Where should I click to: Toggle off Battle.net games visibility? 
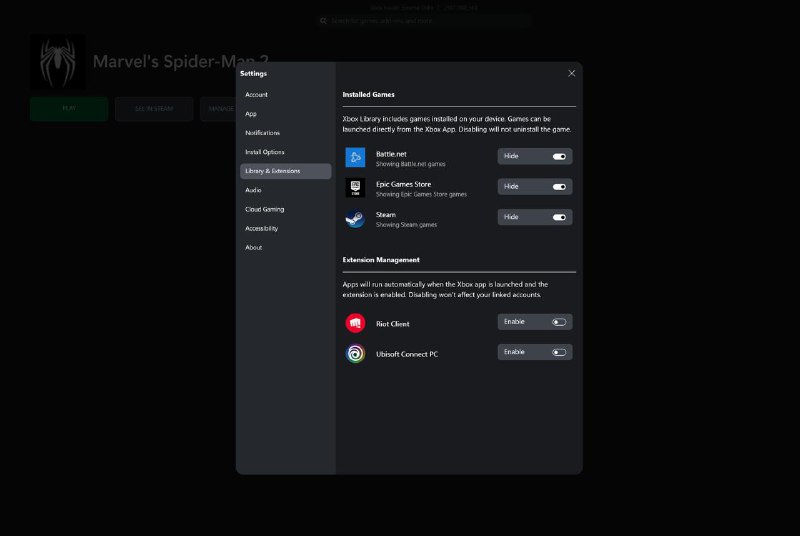559,157
